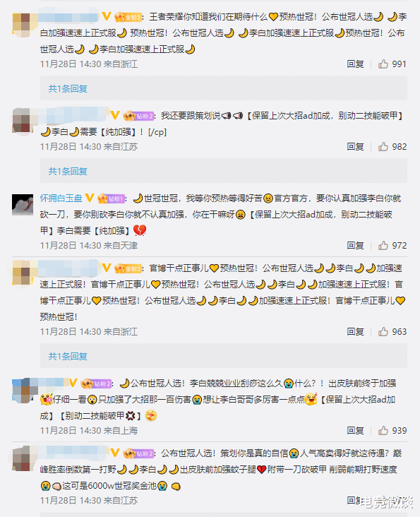Viewport: 420px width, 517px height.
Task: Click the 钻粉1 fan badge beside 怀拥白玉盘
Action: 111,198
